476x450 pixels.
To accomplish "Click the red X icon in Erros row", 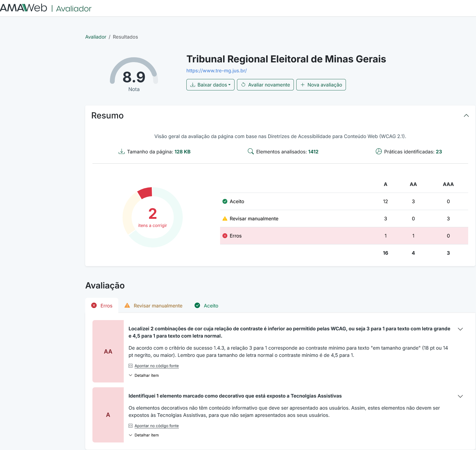I will 225,236.
